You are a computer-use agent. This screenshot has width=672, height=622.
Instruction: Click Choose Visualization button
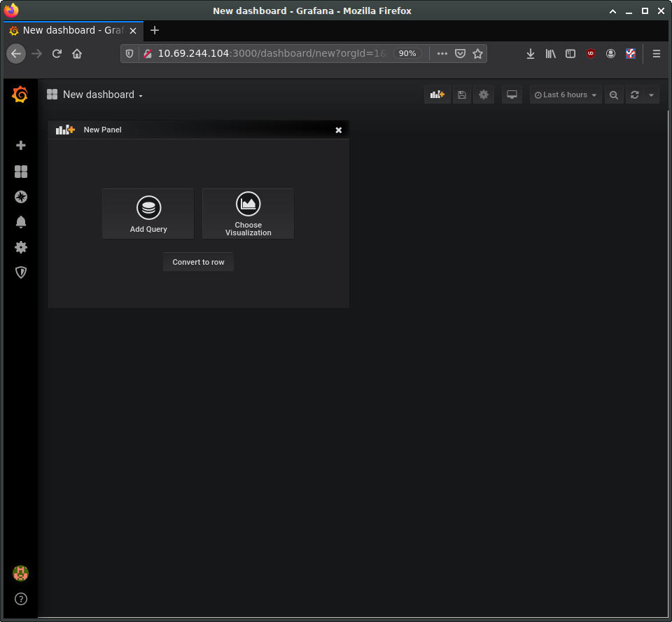coord(248,214)
